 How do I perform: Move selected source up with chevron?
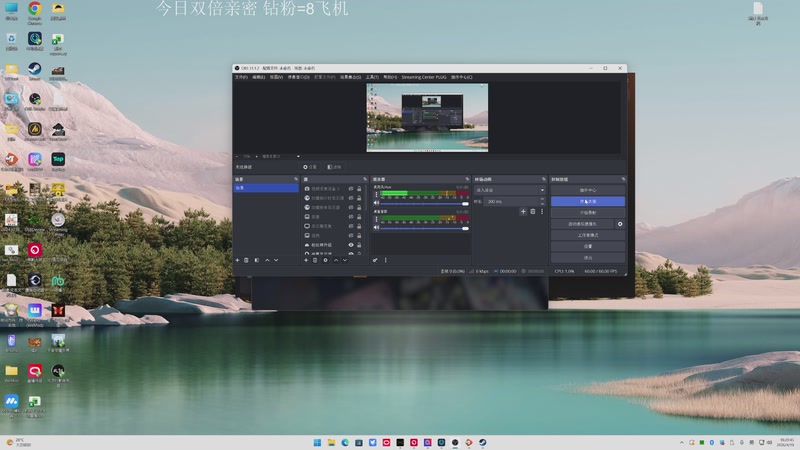pyautogui.click(x=336, y=260)
